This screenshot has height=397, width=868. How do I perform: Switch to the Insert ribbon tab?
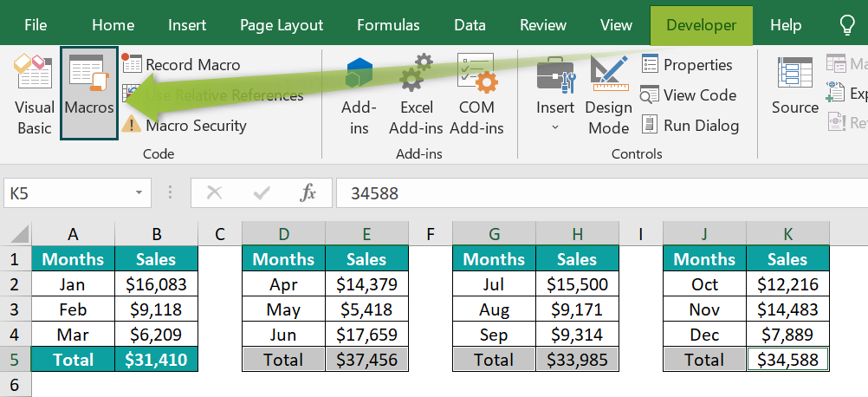click(x=187, y=25)
